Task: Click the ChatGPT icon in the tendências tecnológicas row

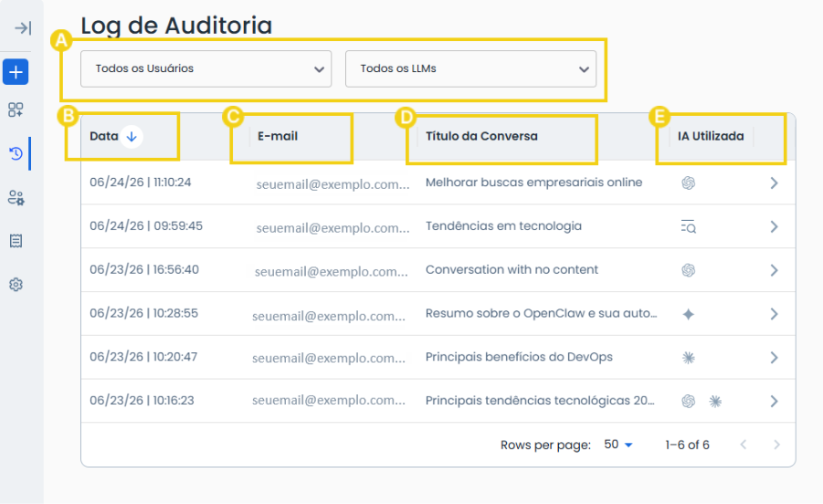Action: 689,401
